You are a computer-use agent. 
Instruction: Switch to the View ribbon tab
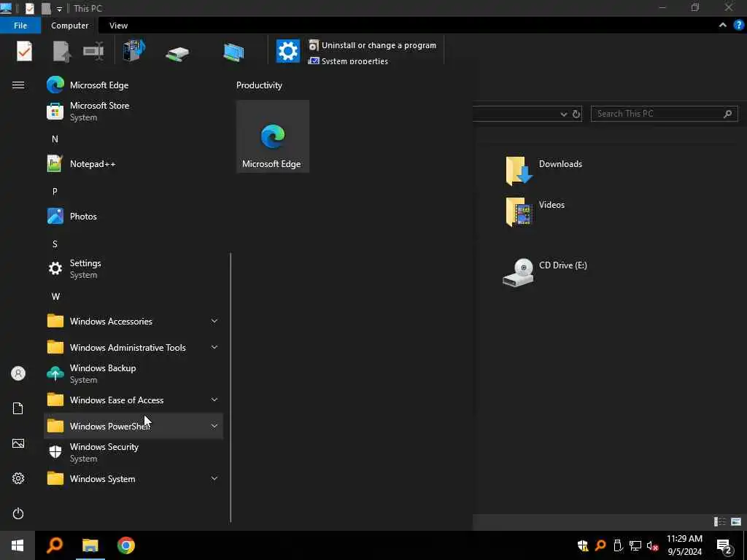click(x=118, y=26)
